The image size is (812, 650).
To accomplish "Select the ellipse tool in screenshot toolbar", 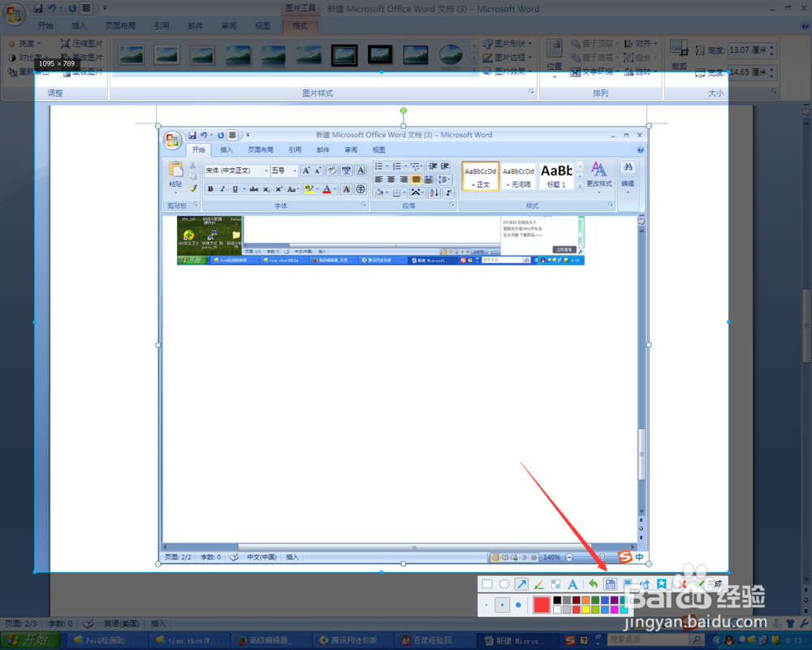I will [x=504, y=584].
